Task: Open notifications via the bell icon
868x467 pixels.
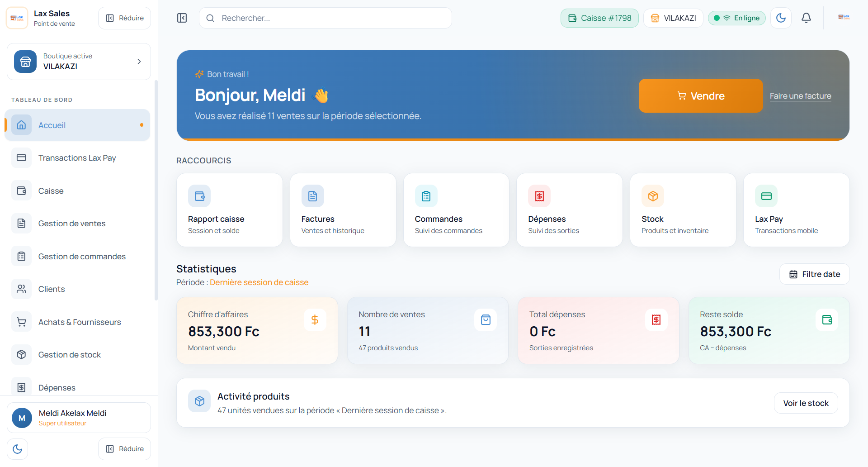Action: [x=806, y=18]
